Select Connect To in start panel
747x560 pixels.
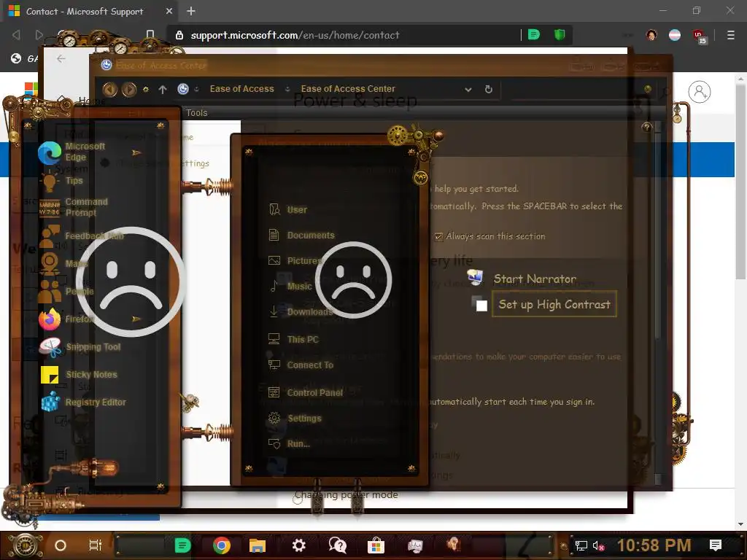click(301, 365)
